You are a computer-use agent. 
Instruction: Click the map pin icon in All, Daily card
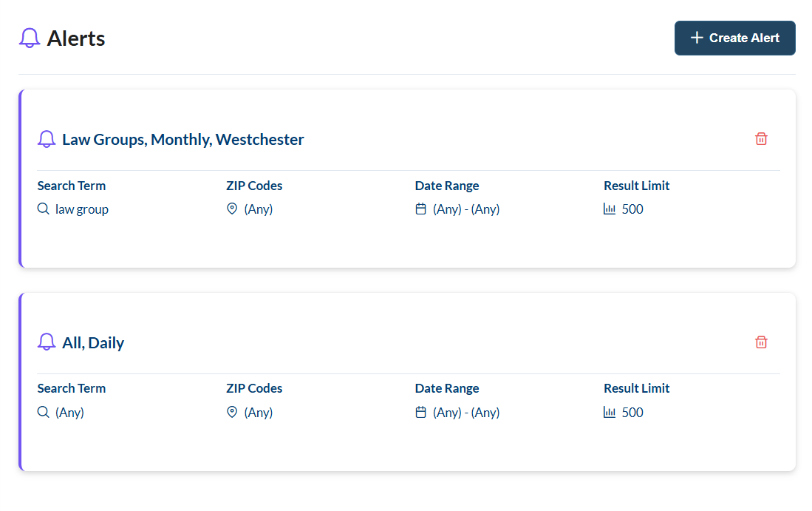click(232, 412)
